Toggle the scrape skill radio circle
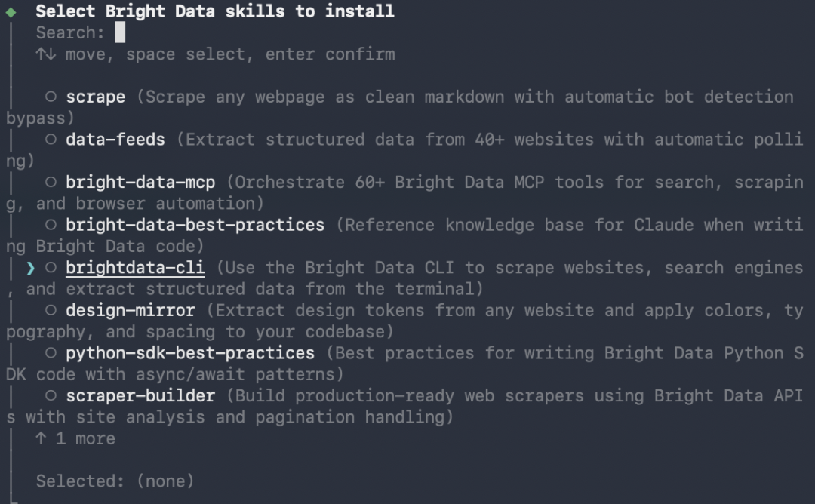The height and width of the screenshot is (504, 815). (x=51, y=97)
